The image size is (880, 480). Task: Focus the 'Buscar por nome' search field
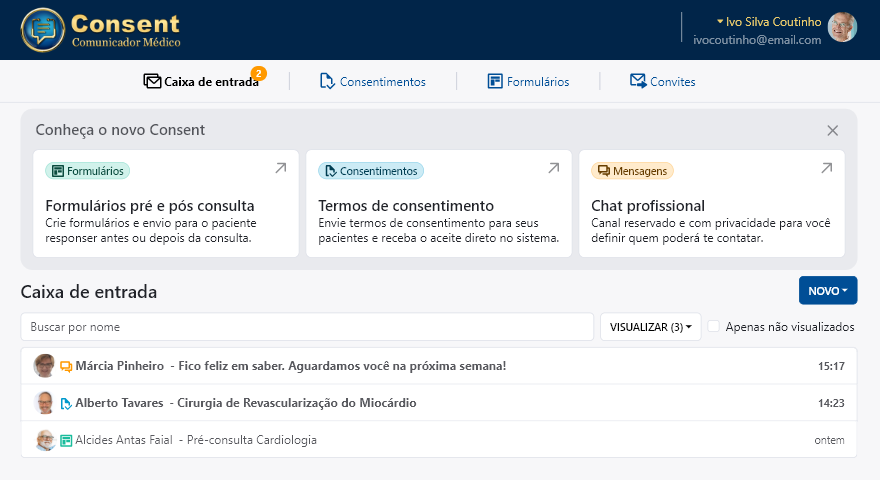pos(307,327)
